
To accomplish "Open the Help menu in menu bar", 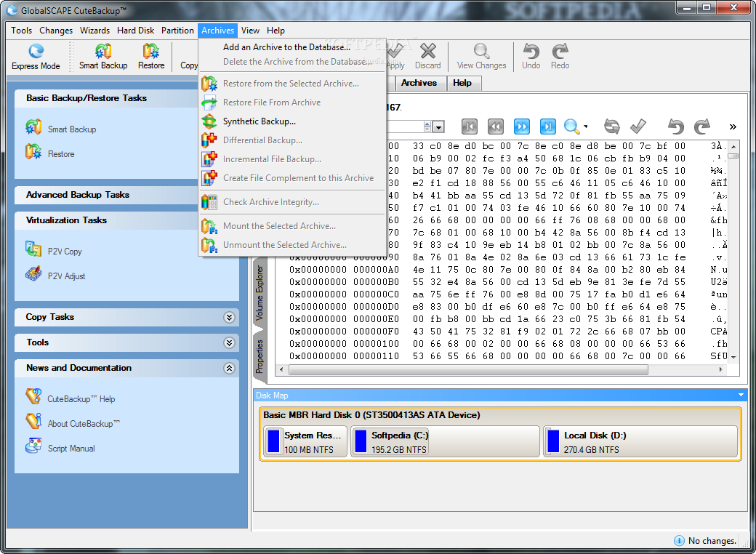I will [276, 31].
